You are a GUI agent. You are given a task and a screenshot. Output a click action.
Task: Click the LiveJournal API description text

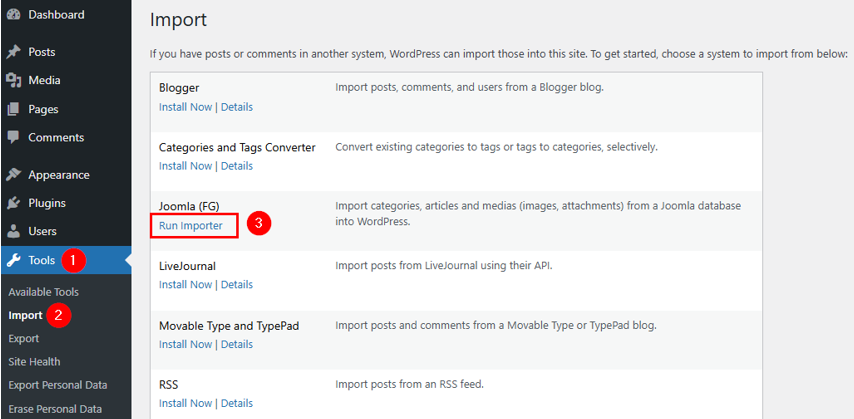point(444,266)
